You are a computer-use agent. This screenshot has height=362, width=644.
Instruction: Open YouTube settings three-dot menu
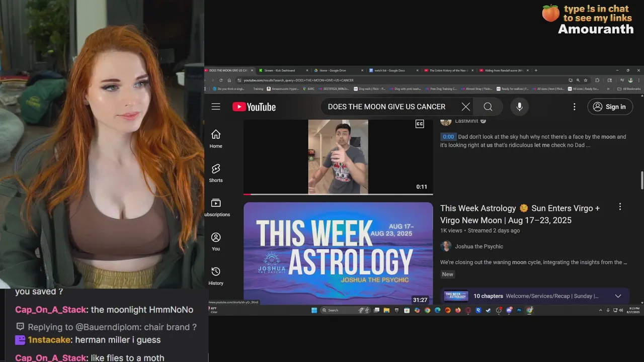(x=574, y=107)
